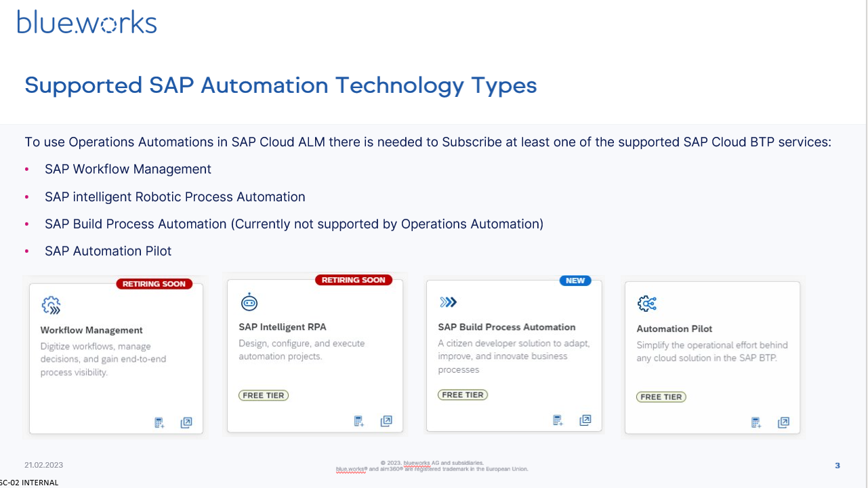868x488 pixels.
Task: Click the add-to-calculation icon on SAP Intelligent RPA tile
Action: 358,420
